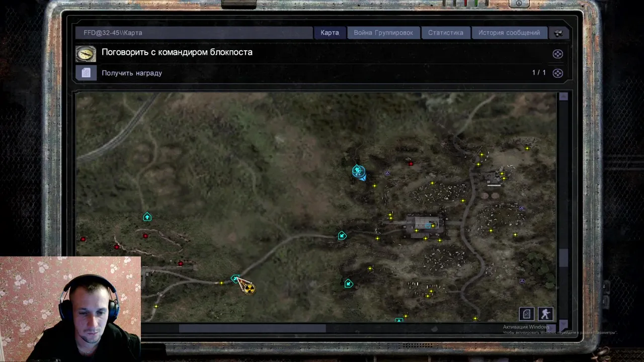644x362 pixels.
Task: Click the 1 / 1 task counter
Action: (x=539, y=73)
